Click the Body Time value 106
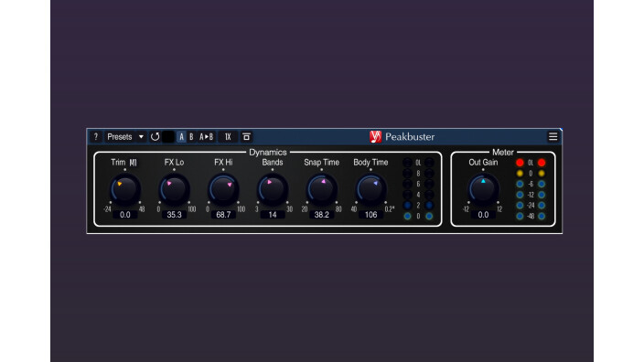644x362 pixels. point(370,215)
